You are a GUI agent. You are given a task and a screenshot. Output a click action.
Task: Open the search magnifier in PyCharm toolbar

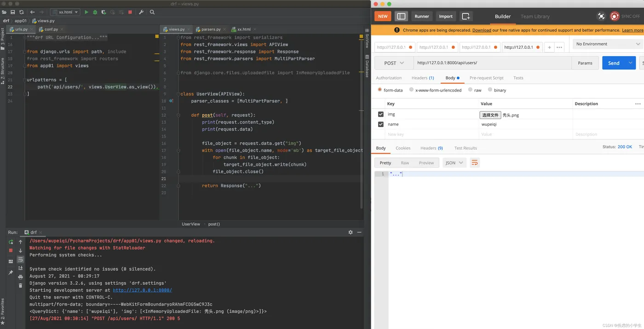152,12
